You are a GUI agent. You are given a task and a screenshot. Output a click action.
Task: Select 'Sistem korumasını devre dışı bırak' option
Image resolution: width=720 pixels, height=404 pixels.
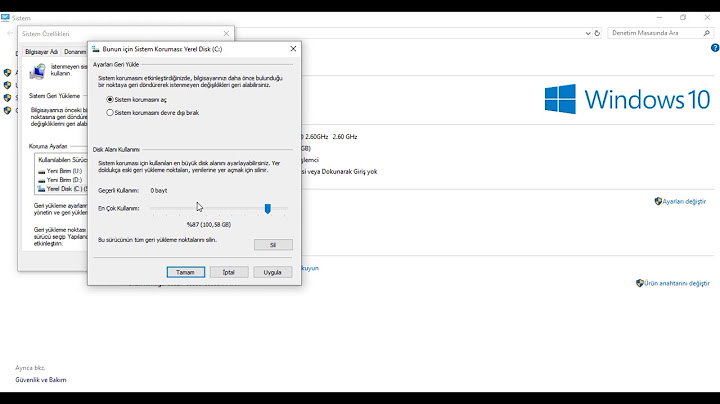[x=152, y=112]
